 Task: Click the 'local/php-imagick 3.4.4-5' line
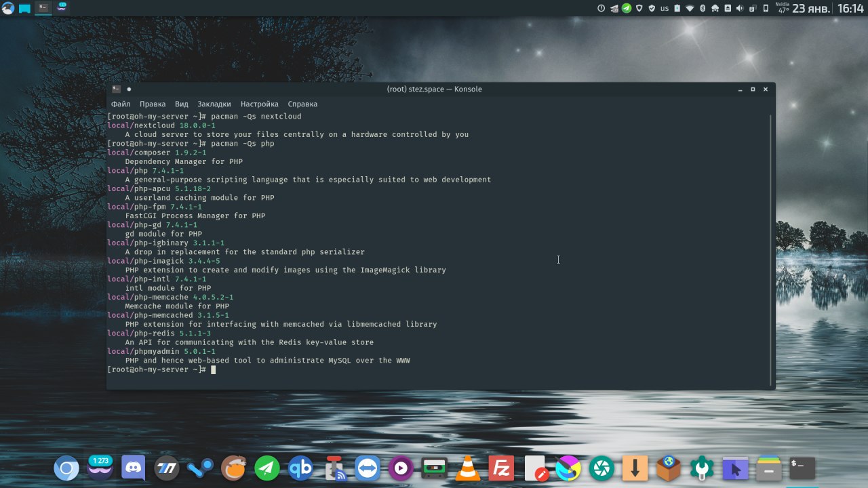(x=163, y=261)
